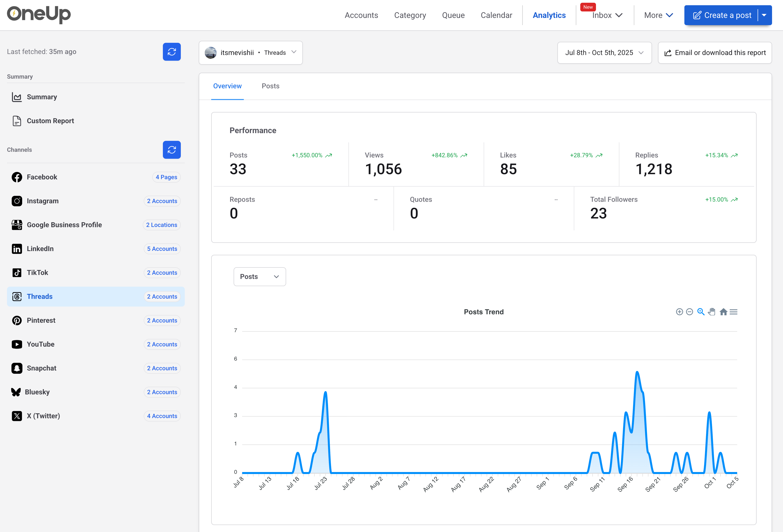Switch to the Posts tab
The height and width of the screenshot is (532, 783).
[x=270, y=86]
